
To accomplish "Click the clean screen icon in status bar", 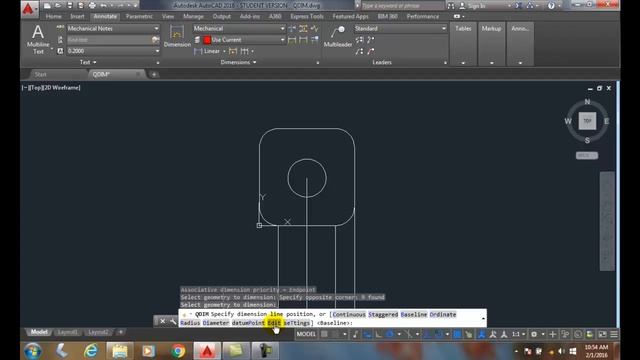I will 602,334.
